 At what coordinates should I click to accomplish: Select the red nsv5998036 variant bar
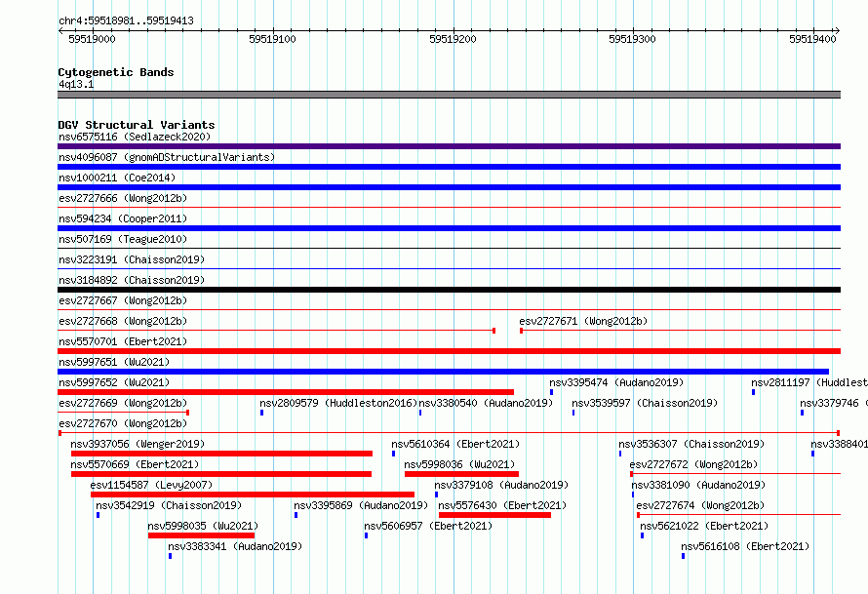pyautogui.click(x=461, y=474)
